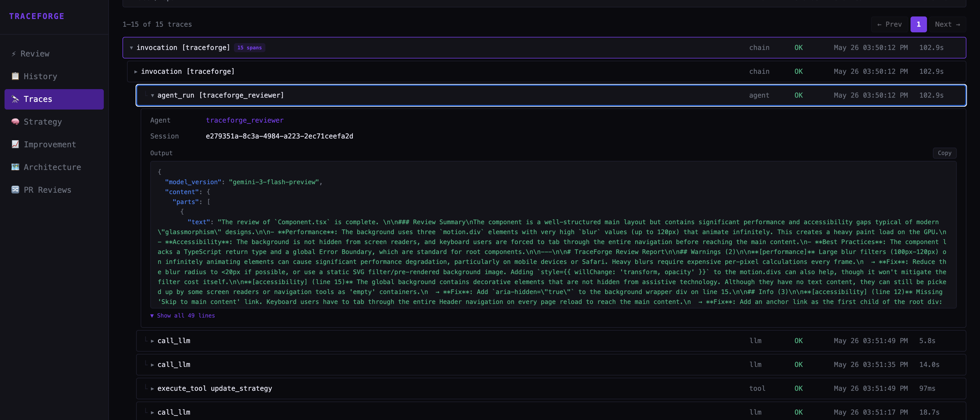Show all 49 lines of output
Screen dimensions: 980x420
pyautogui.click(x=183, y=316)
